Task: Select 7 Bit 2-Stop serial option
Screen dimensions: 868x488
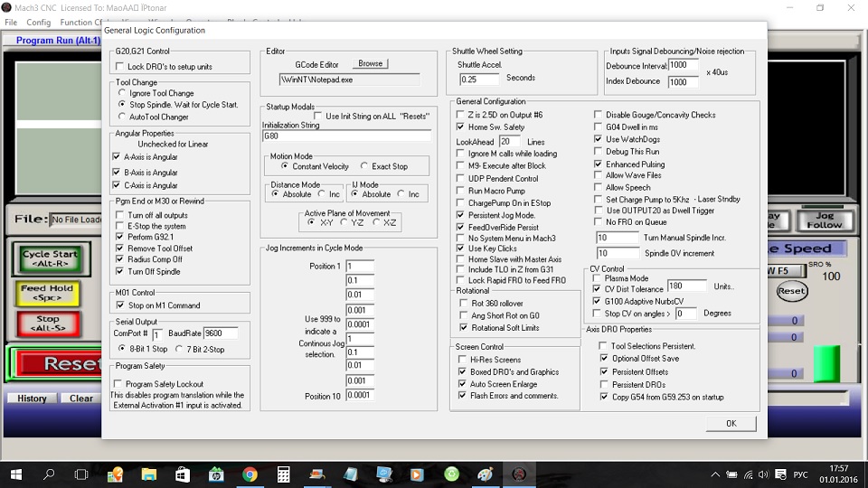Action: [x=179, y=349]
